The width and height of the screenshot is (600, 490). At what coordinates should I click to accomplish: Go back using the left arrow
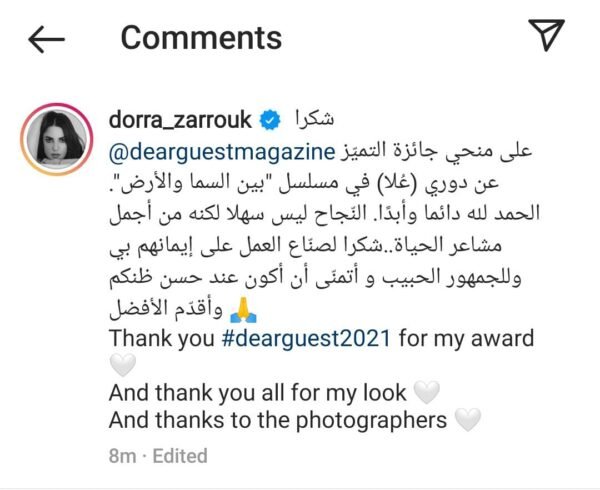pyautogui.click(x=46, y=39)
